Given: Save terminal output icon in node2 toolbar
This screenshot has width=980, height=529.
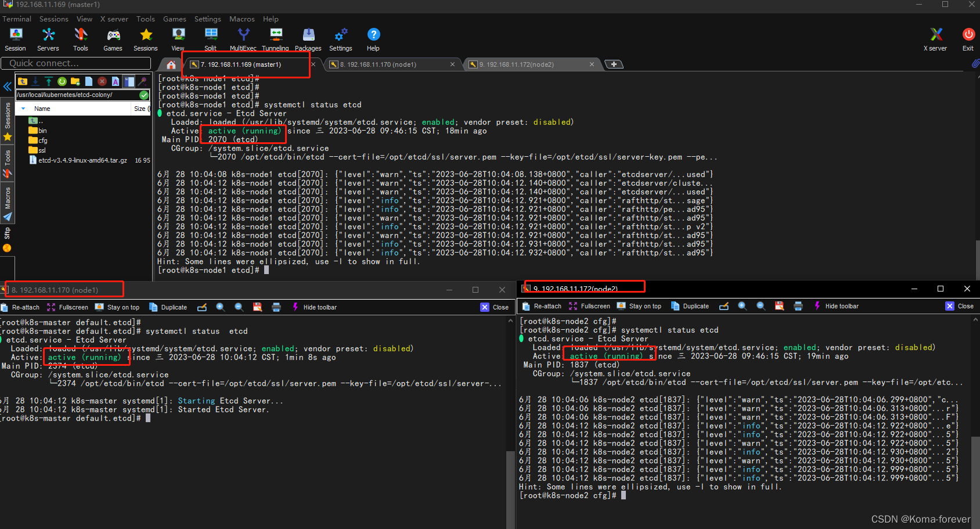Looking at the screenshot, I should click(780, 306).
